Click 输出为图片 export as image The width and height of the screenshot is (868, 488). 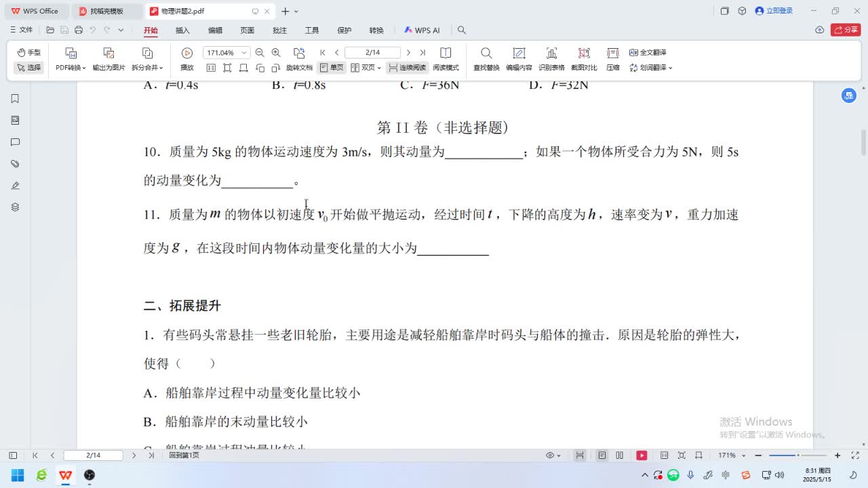pos(108,60)
